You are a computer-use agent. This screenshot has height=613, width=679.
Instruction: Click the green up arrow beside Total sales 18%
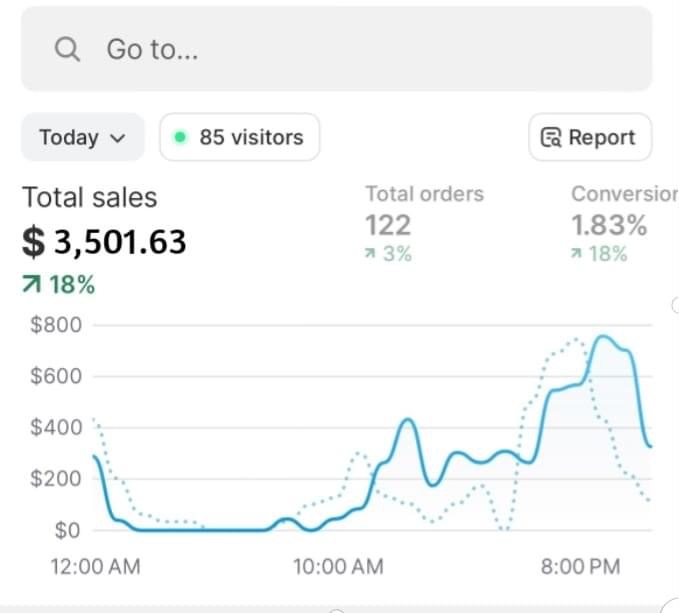(x=31, y=285)
